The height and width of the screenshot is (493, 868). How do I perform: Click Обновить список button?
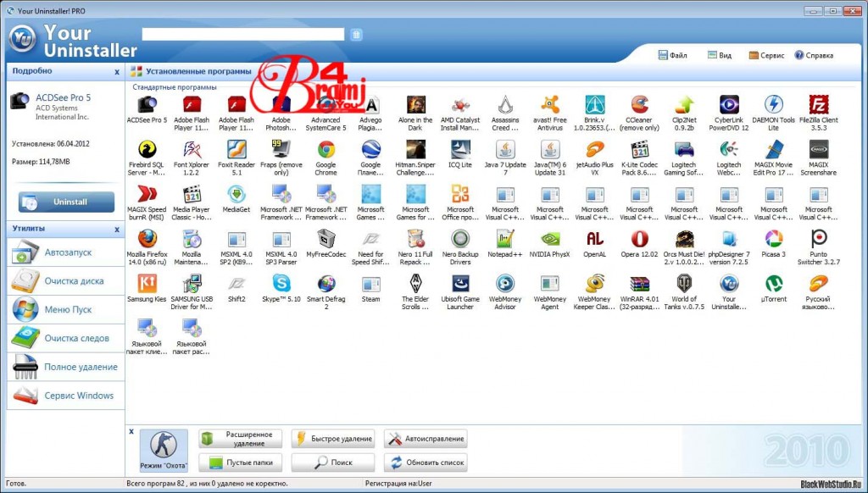click(426, 463)
